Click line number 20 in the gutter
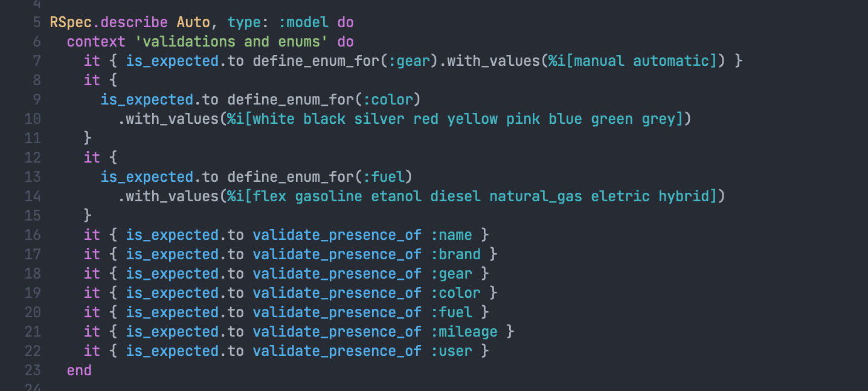868x391 pixels. coord(33,312)
